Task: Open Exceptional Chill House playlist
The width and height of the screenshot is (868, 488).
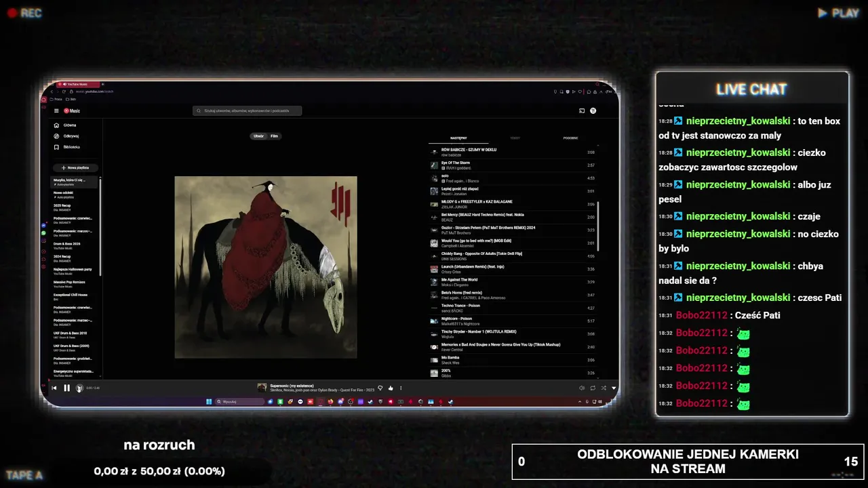Action: 75,296
